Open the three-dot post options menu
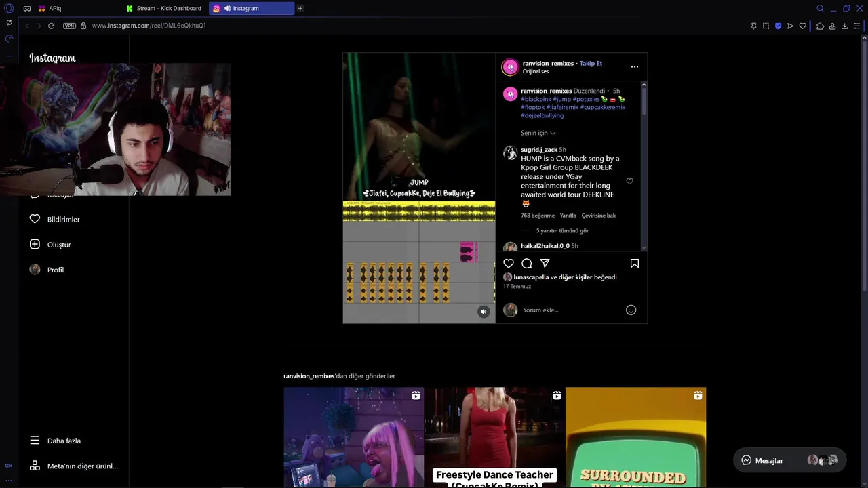 pyautogui.click(x=634, y=67)
